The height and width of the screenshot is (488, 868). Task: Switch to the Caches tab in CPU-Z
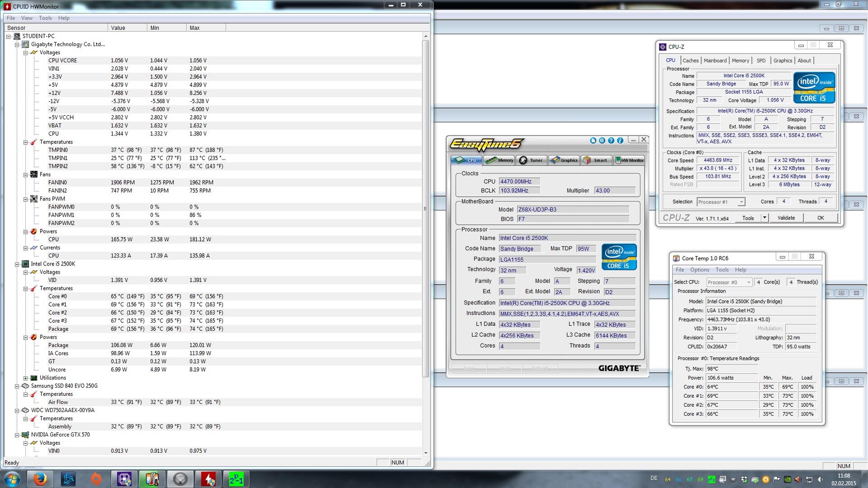(x=691, y=61)
